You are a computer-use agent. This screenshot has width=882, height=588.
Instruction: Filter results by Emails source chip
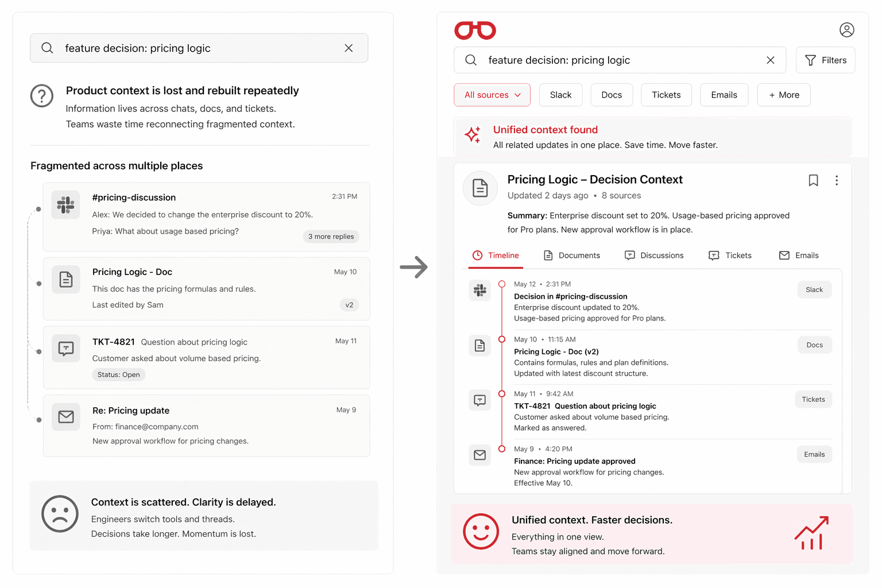724,95
